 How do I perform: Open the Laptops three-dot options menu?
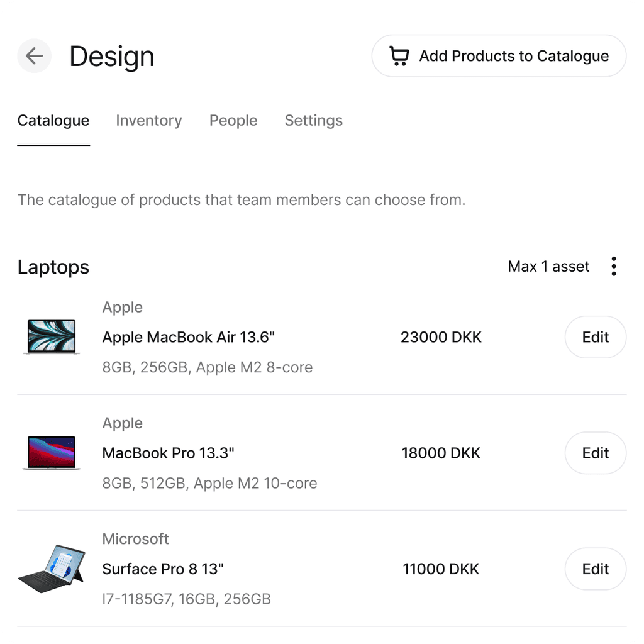[x=614, y=267]
